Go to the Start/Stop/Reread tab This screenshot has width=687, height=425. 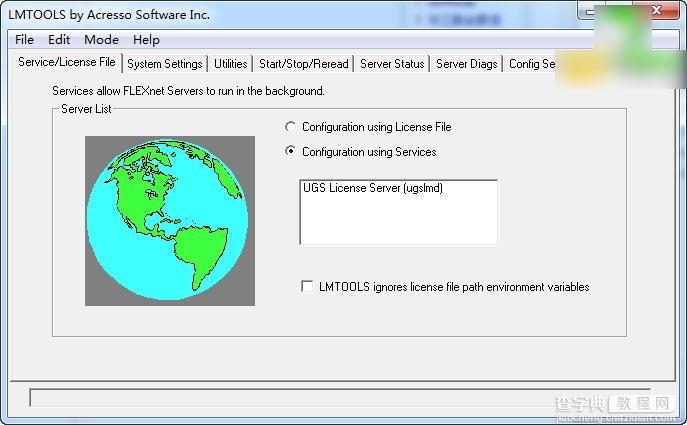pos(304,64)
